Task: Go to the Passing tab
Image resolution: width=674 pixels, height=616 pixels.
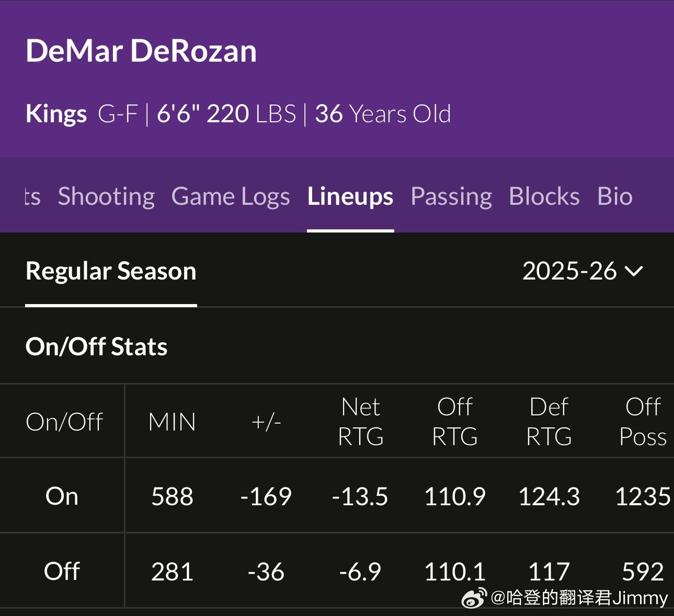Action: coord(451,196)
